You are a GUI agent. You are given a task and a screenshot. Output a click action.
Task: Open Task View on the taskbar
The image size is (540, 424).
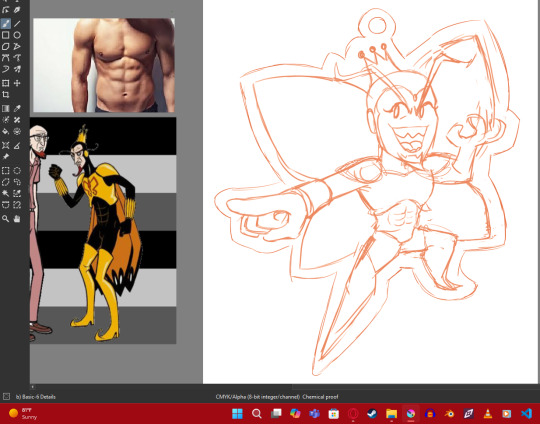(x=276, y=413)
